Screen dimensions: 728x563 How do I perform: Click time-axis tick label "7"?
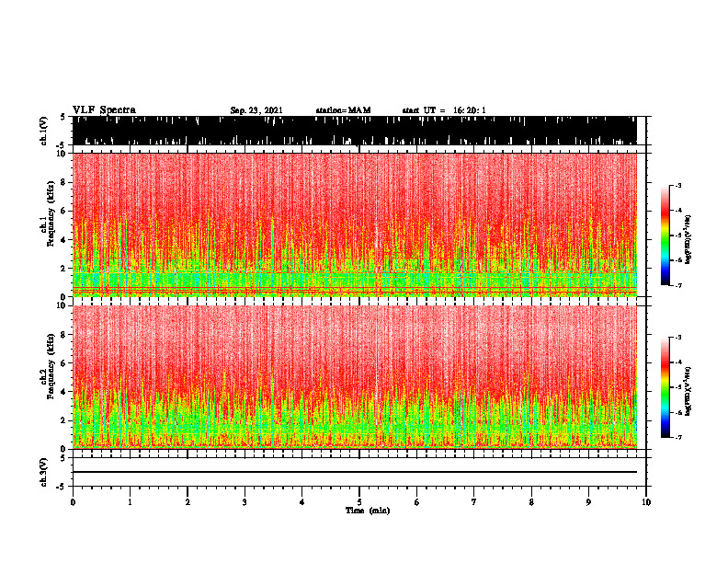click(x=474, y=502)
